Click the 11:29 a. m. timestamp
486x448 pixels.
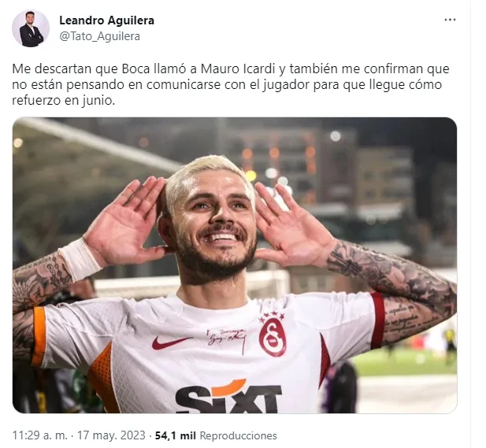(39, 435)
